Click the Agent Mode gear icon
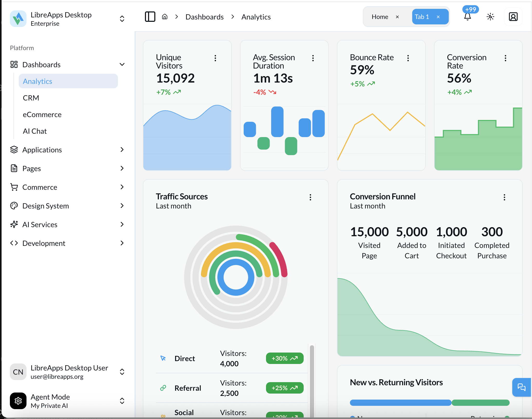The width and height of the screenshot is (532, 419). click(18, 401)
